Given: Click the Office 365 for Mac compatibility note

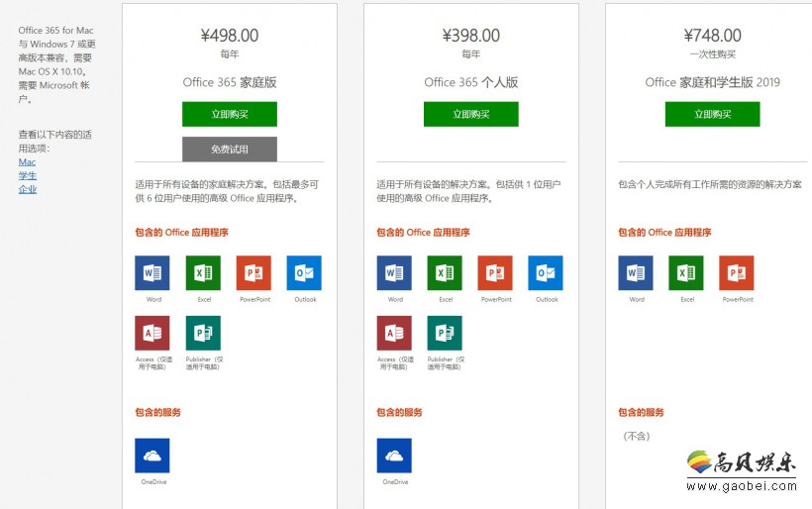Looking at the screenshot, I should 57,64.
